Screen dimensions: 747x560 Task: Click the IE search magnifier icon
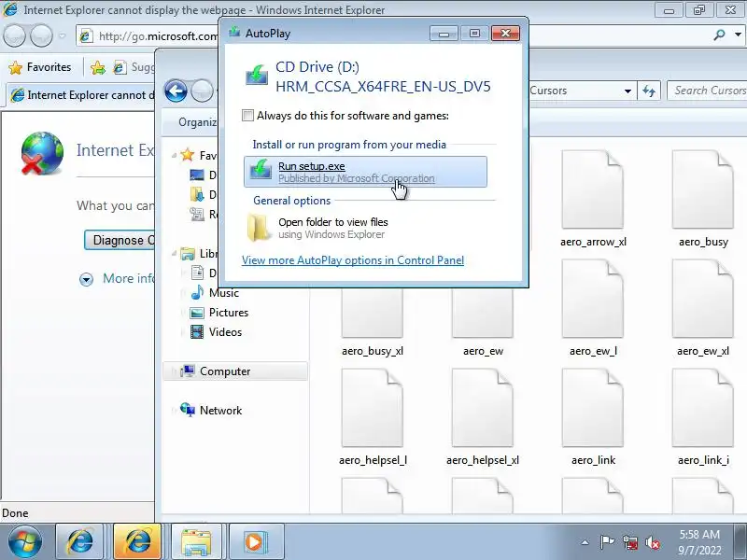719,35
